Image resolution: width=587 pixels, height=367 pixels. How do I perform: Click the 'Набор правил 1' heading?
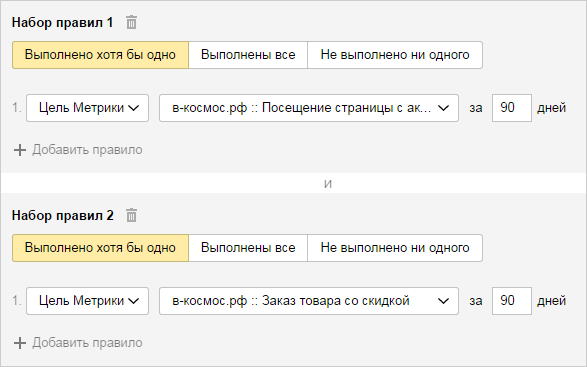pyautogui.click(x=63, y=22)
